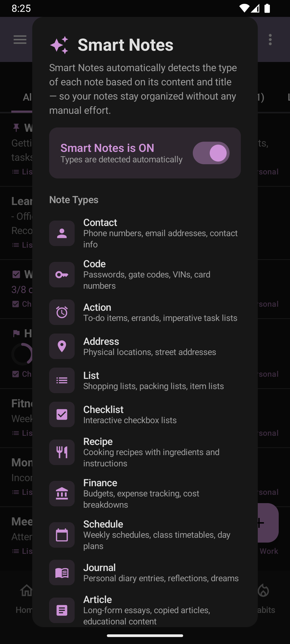This screenshot has width=290, height=644.
Task: Turn off the Smart Notes switch
Action: 211,153
